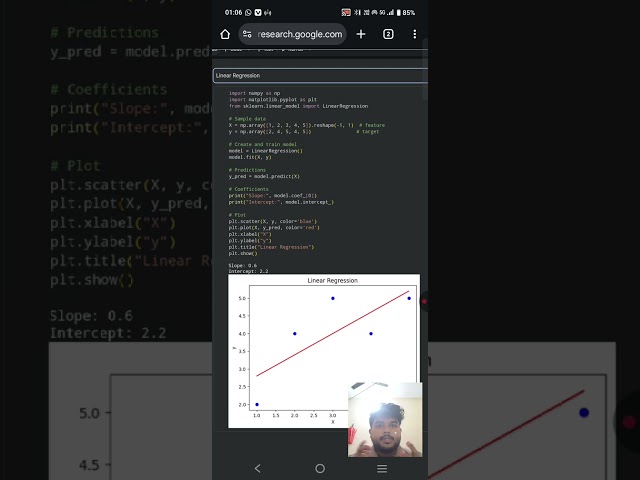The height and width of the screenshot is (480, 640).
Task: Click the print Intercept code line
Action: (x=281, y=202)
